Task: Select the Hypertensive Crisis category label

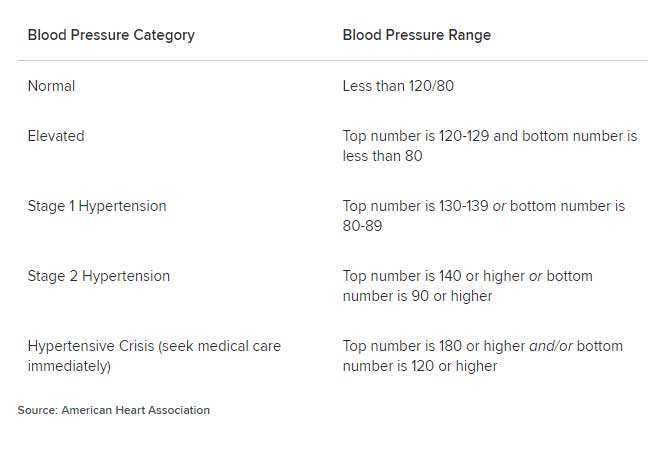Action: [x=154, y=356]
